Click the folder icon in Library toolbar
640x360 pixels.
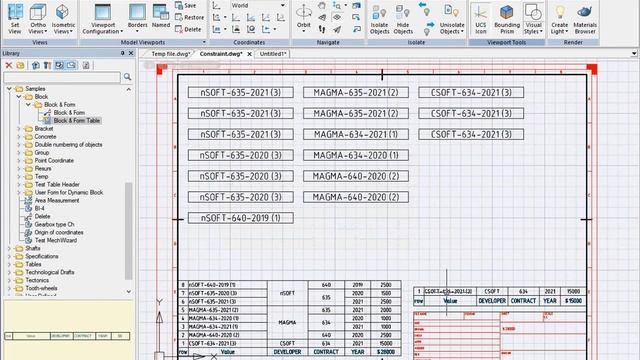(x=20, y=65)
